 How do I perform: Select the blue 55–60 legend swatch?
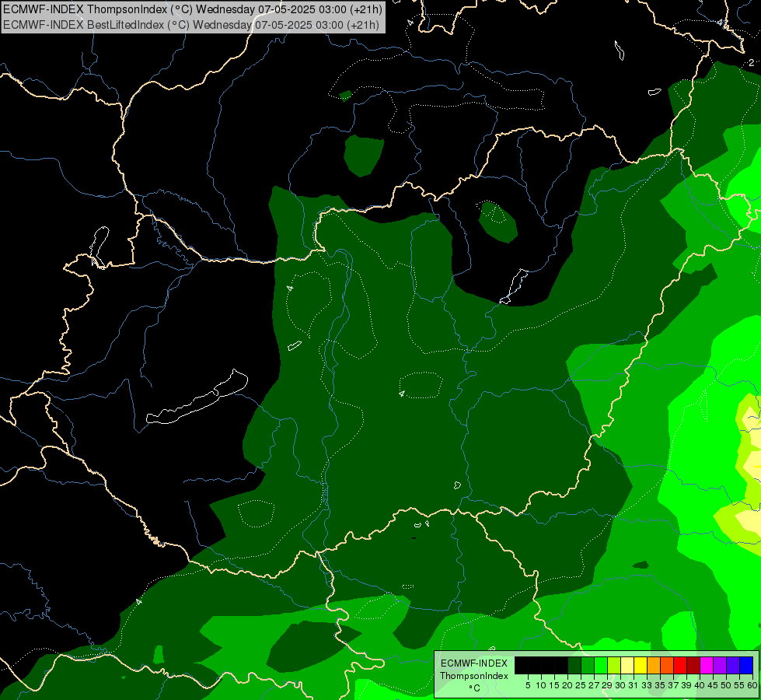click(x=746, y=666)
